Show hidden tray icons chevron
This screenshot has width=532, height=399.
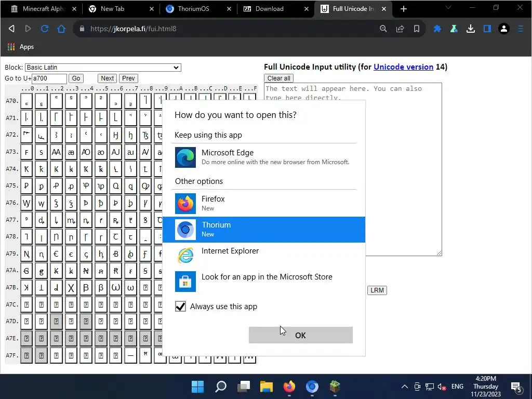404,387
